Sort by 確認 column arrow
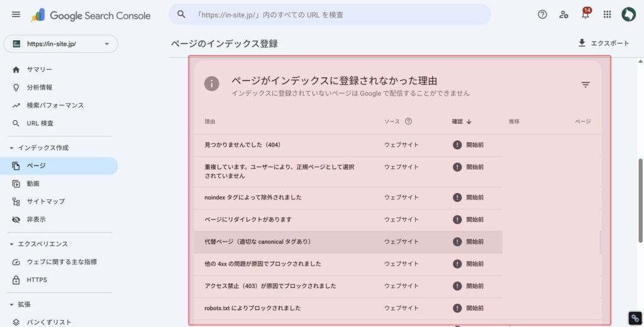 [469, 121]
